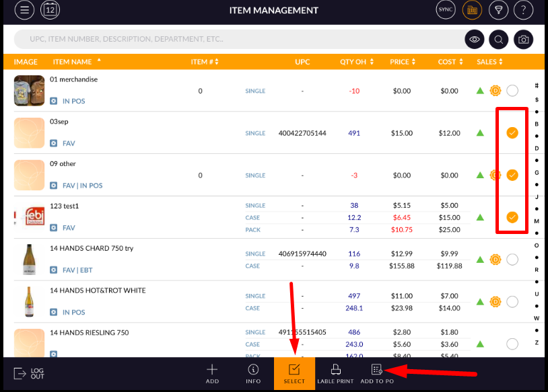The image size is (548, 392).
Task: Click the camera scan icon
Action: point(524,40)
